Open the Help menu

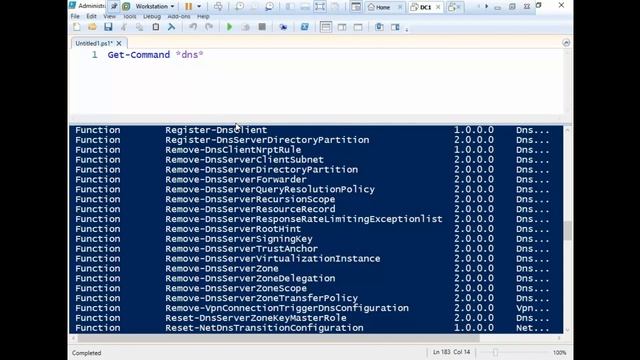[203, 16]
